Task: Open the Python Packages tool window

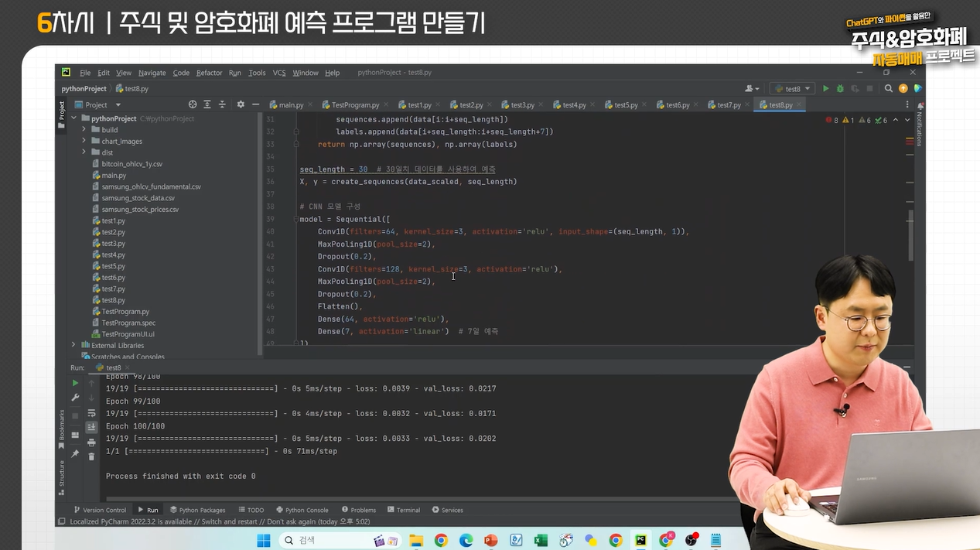Action: (197, 510)
